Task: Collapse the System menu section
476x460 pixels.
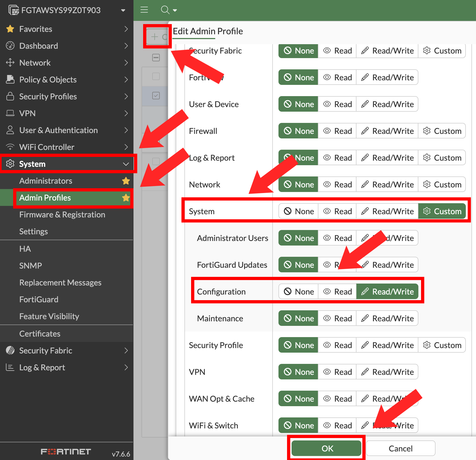Action: coord(126,164)
